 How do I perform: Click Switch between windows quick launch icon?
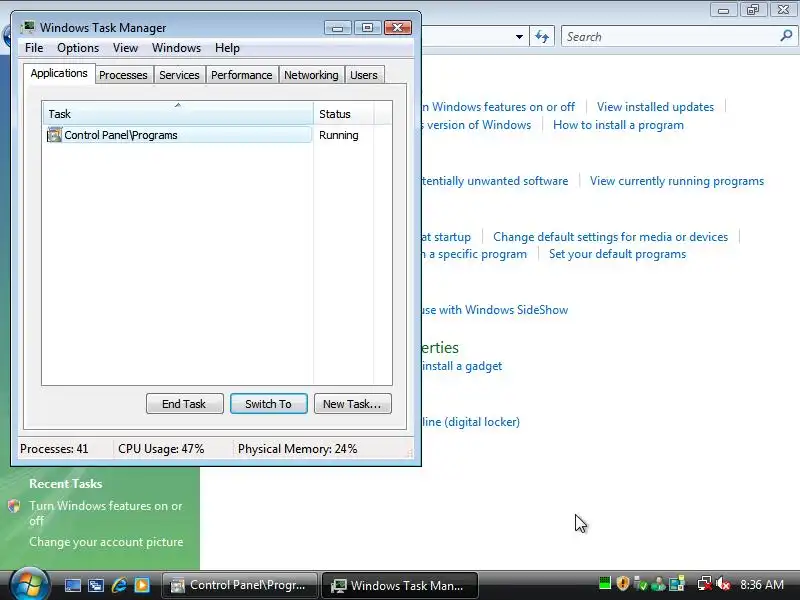(95, 585)
